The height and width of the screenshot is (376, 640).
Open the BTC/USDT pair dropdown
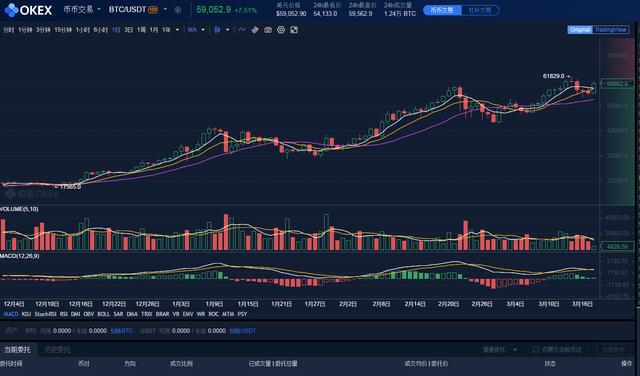pos(165,9)
